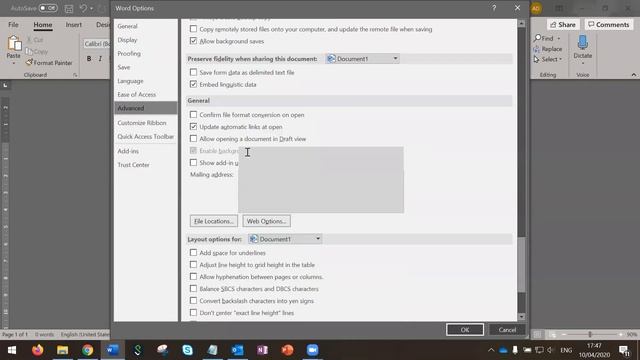The height and width of the screenshot is (360, 640).
Task: Switch to Word from the taskbar
Action: point(113,350)
